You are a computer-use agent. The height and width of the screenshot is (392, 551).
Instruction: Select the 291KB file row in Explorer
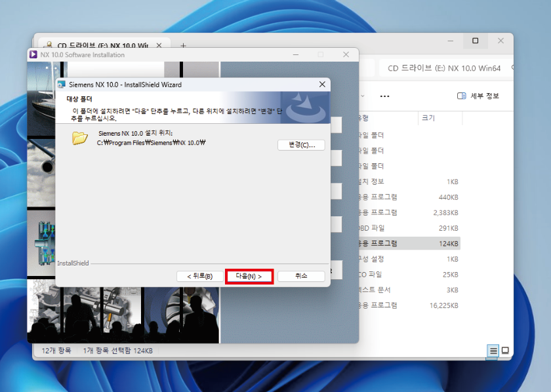(x=409, y=228)
